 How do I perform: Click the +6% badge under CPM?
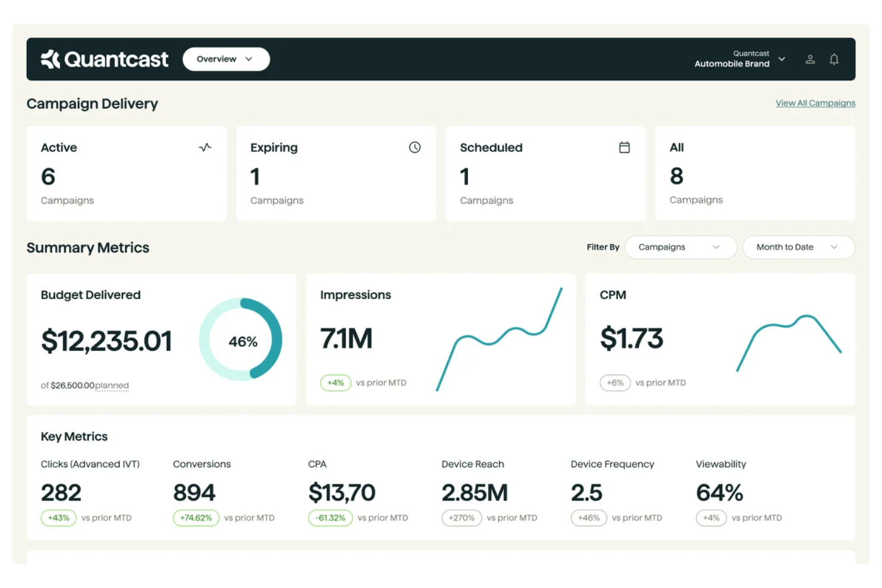pyautogui.click(x=615, y=383)
